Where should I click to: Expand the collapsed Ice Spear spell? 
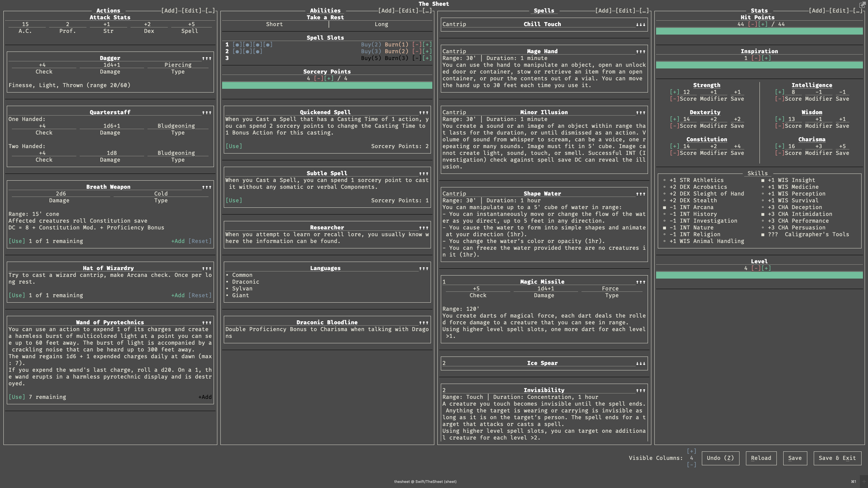coord(640,363)
